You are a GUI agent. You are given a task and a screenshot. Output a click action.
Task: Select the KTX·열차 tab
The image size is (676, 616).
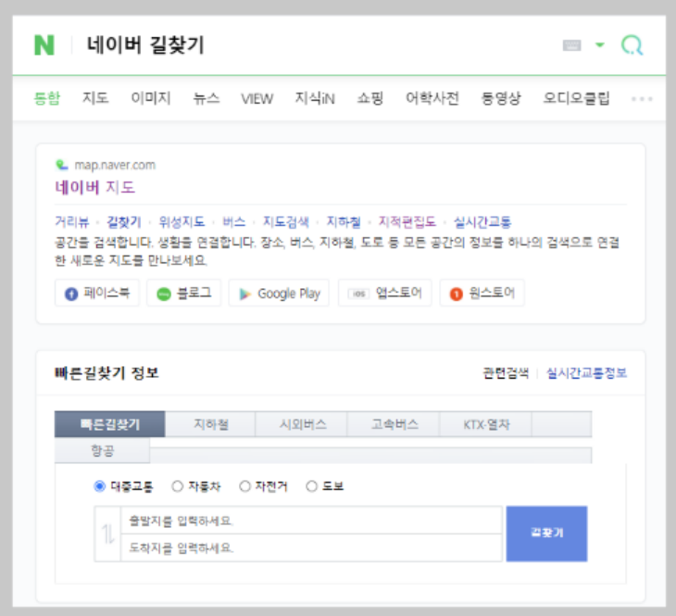(486, 424)
